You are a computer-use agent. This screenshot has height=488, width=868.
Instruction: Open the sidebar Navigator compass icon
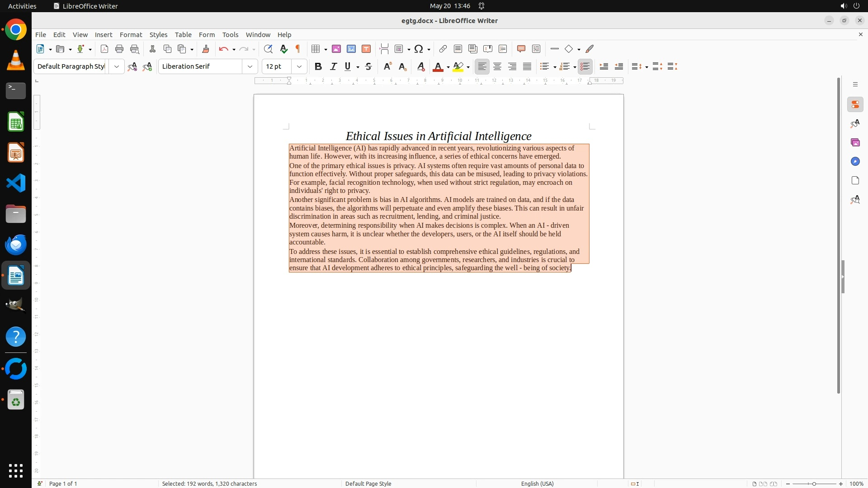click(x=855, y=162)
